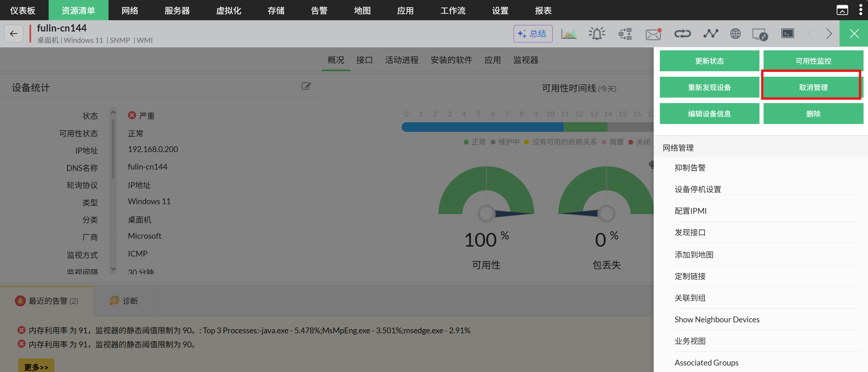The width and height of the screenshot is (868, 372).
Task: Open the 诊断 tab
Action: click(124, 301)
